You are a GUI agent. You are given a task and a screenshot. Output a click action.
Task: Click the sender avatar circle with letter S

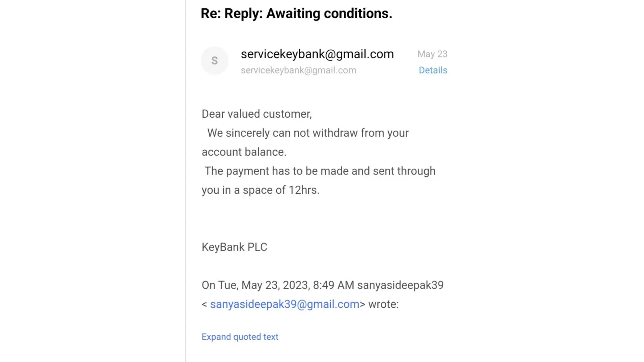point(214,60)
